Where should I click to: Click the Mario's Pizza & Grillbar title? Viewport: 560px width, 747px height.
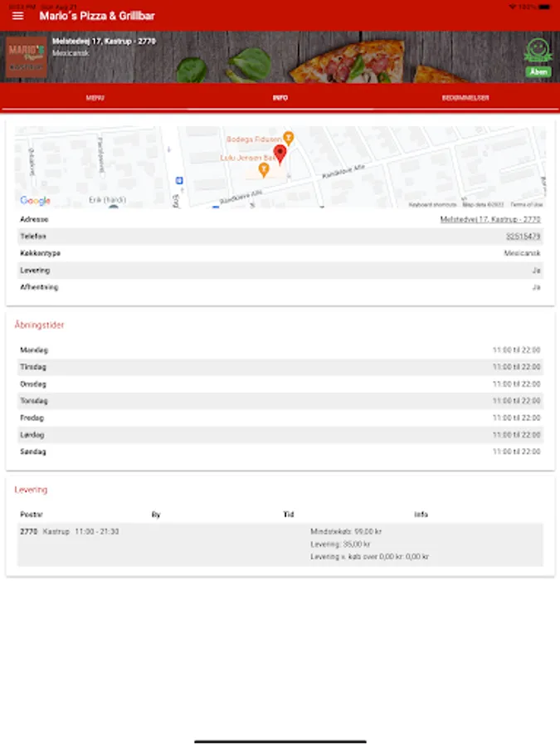[x=97, y=16]
